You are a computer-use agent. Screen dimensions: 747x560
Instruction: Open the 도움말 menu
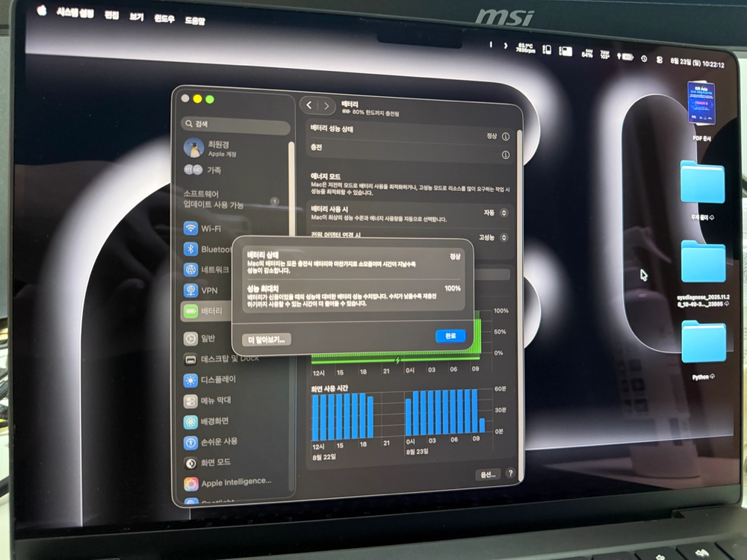pos(195,20)
